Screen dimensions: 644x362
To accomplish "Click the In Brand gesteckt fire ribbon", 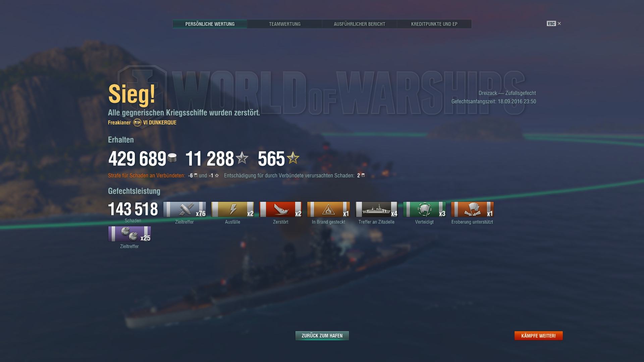I will 328,209.
